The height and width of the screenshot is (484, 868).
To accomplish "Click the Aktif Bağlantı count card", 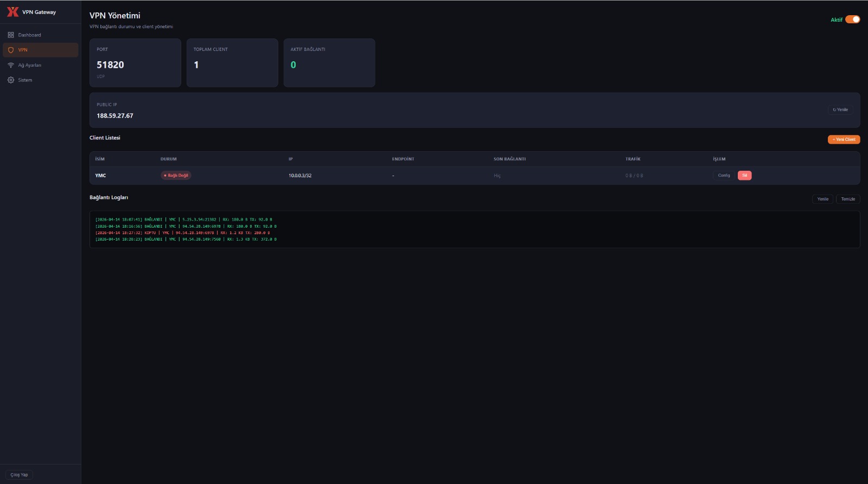I will pyautogui.click(x=329, y=63).
